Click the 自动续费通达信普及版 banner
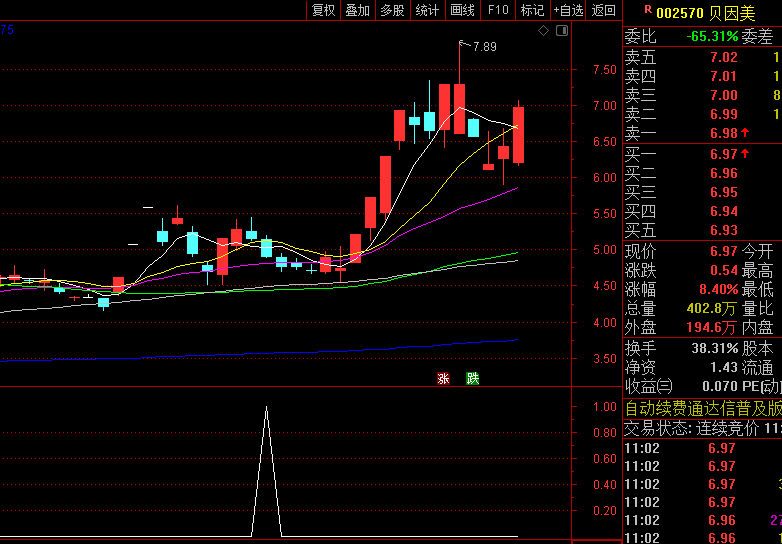Image resolution: width=782 pixels, height=544 pixels. (703, 409)
